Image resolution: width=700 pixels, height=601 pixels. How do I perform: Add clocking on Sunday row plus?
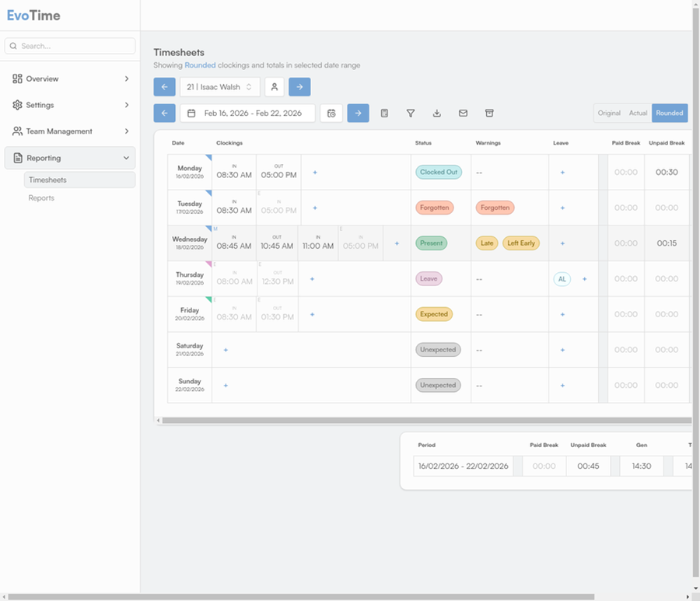click(x=226, y=386)
